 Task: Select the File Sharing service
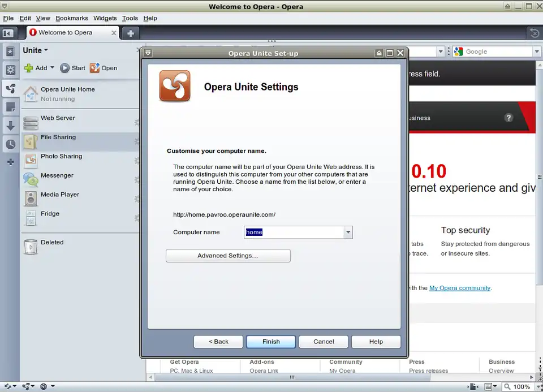coord(58,137)
